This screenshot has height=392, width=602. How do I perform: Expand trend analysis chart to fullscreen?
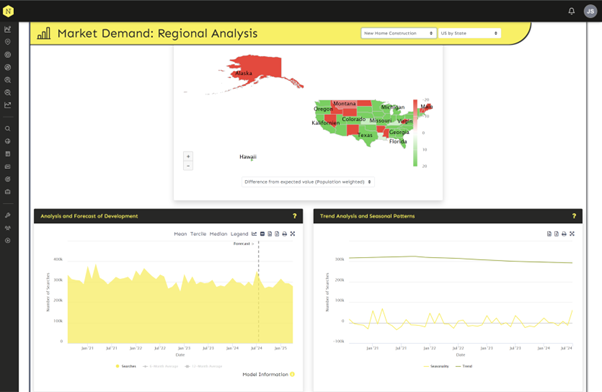point(572,234)
